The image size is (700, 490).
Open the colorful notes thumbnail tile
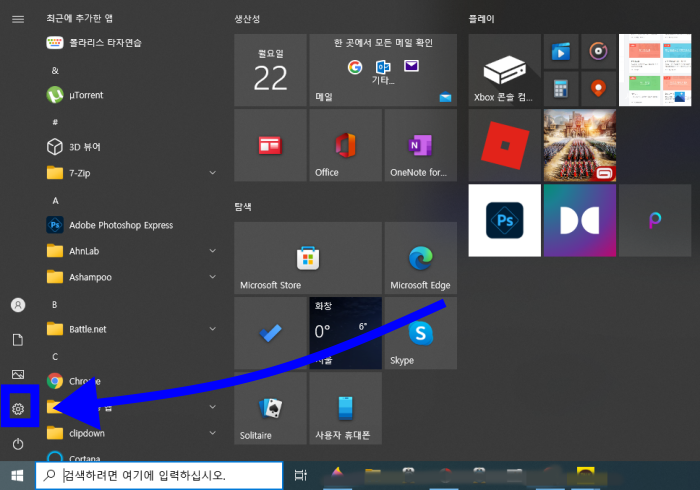655,70
